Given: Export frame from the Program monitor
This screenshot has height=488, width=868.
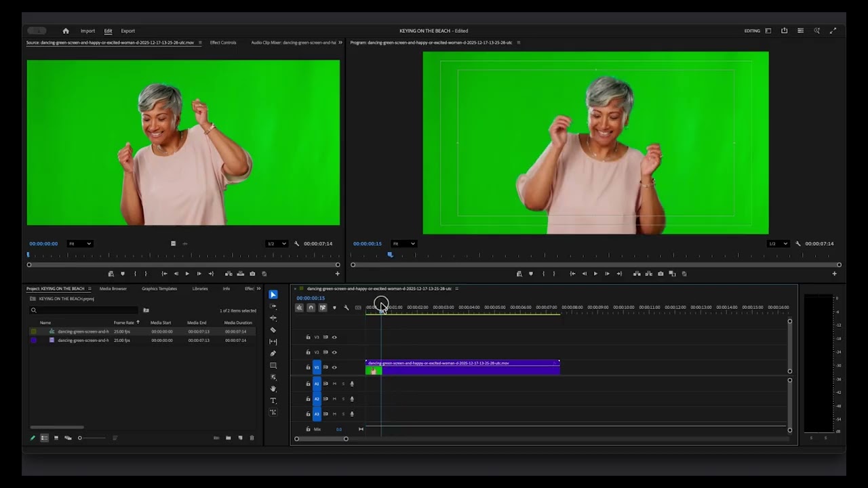Looking at the screenshot, I should tap(660, 274).
